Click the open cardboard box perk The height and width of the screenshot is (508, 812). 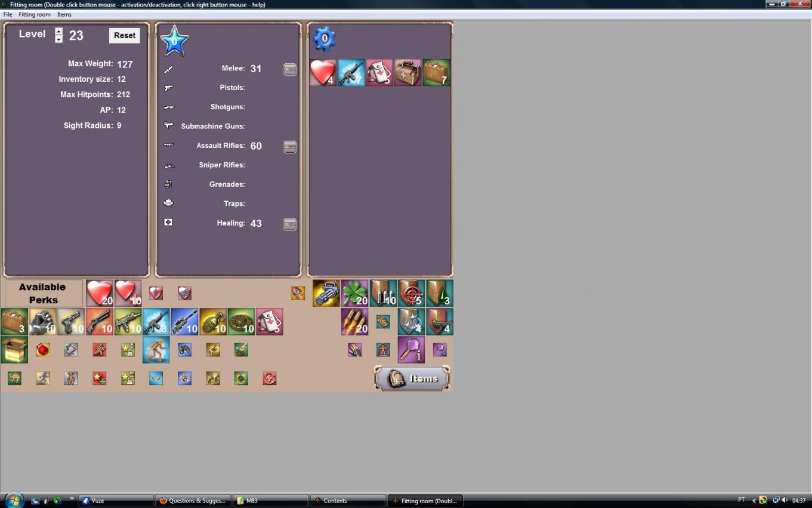(x=14, y=350)
